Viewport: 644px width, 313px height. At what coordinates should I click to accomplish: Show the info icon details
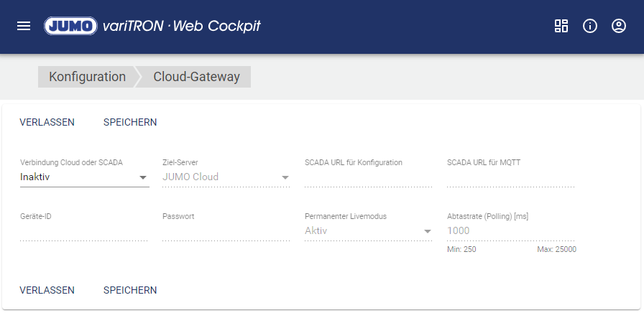590,26
